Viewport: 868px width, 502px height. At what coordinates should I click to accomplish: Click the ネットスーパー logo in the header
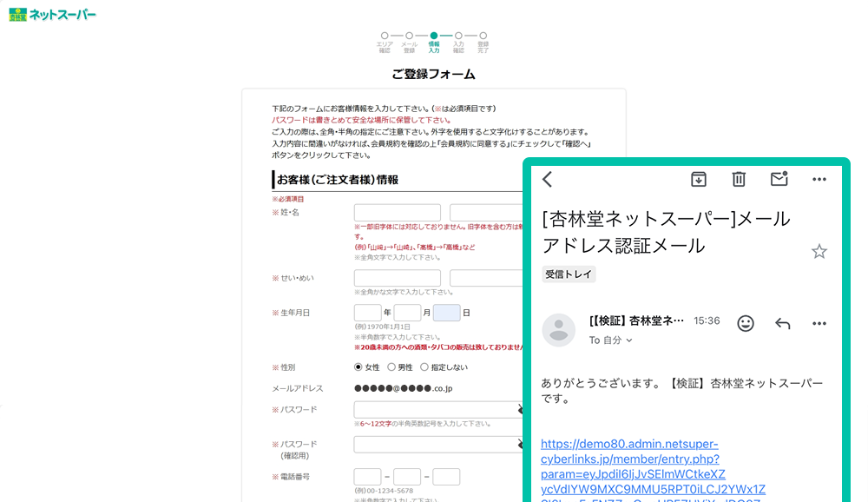53,15
